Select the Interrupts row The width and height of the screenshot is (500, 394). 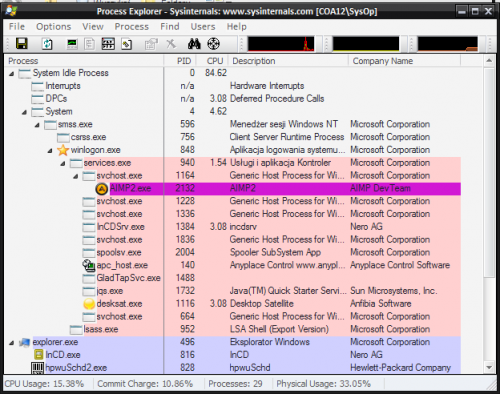[233, 86]
